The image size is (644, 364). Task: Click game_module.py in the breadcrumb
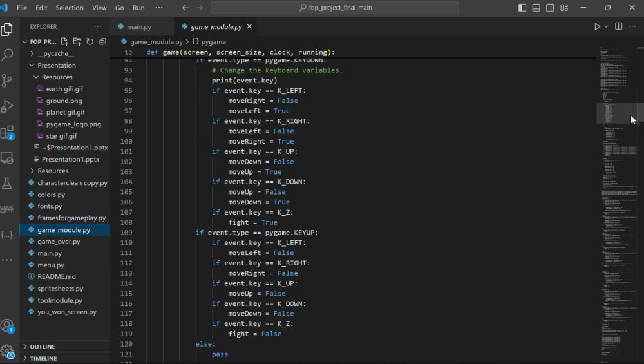(156, 42)
